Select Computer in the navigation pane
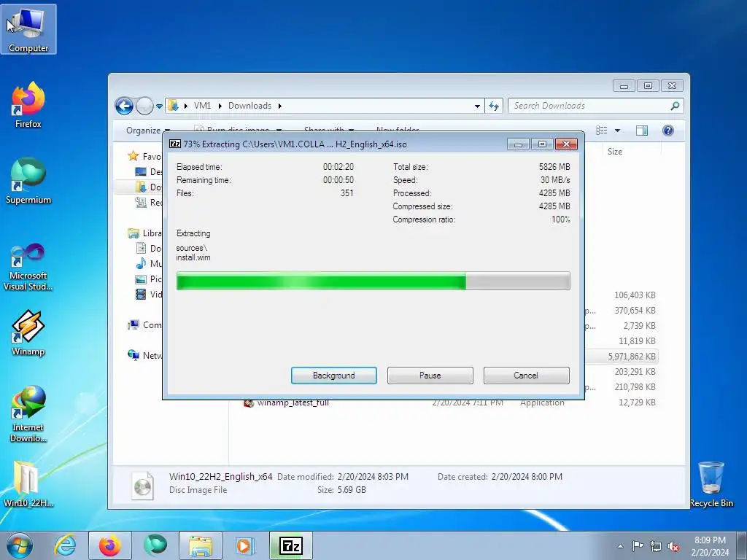This screenshot has height=560, width=747. click(x=145, y=324)
